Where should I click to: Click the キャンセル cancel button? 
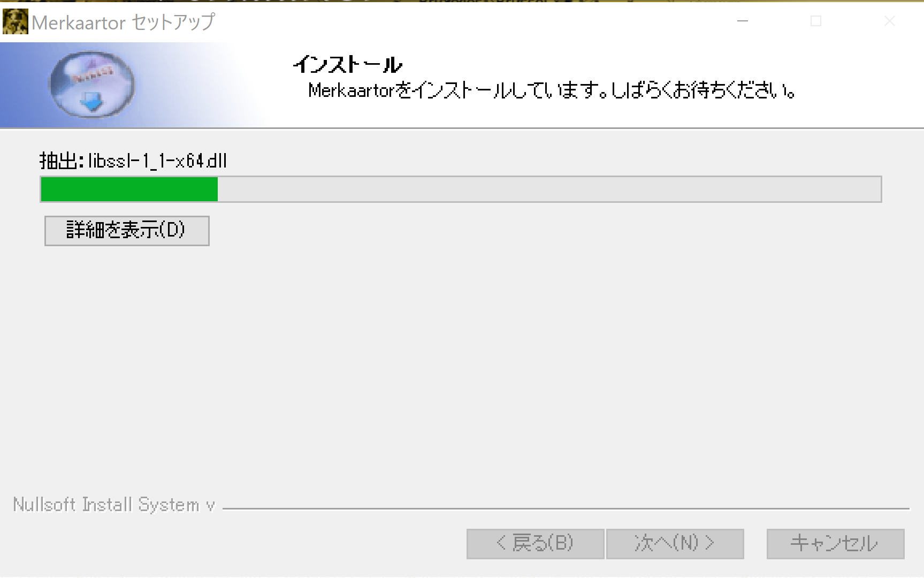[835, 544]
